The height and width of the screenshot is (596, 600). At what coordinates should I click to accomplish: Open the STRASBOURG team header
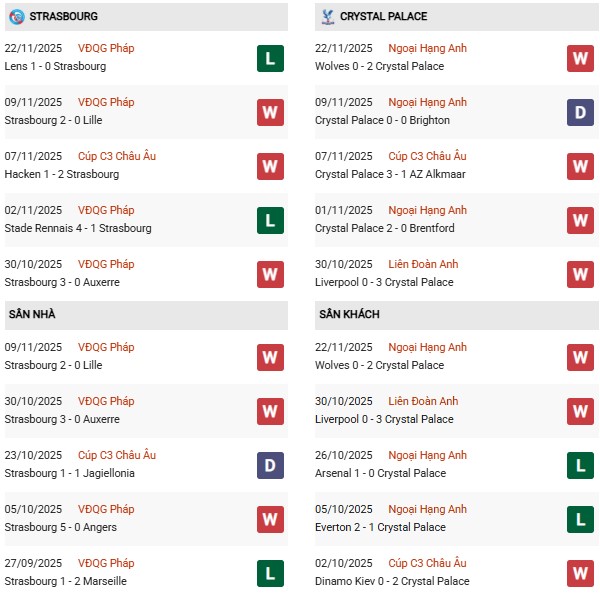pyautogui.click(x=64, y=17)
